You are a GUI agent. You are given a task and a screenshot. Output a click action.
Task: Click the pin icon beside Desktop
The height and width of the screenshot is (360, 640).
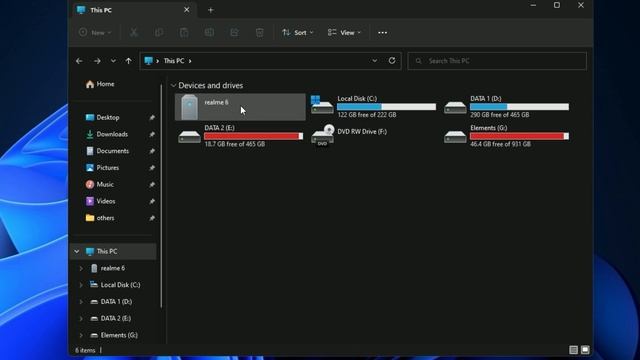152,118
